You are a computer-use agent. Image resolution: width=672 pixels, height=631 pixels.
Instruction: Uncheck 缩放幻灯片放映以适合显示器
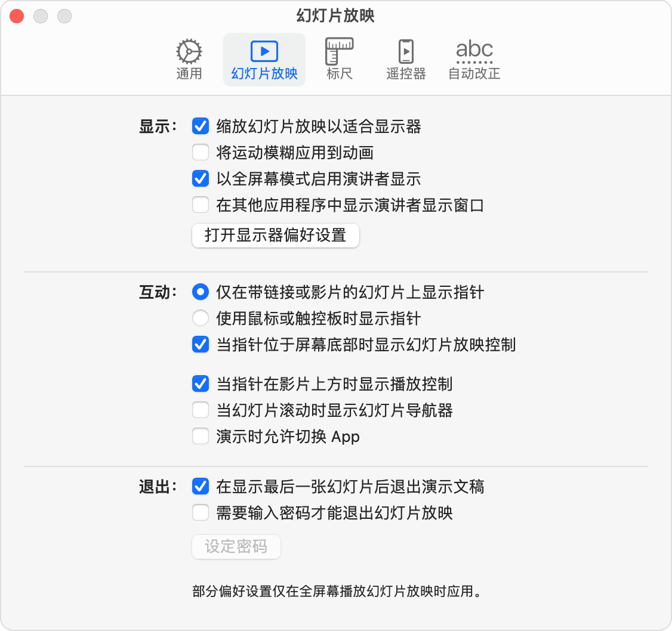point(201,126)
